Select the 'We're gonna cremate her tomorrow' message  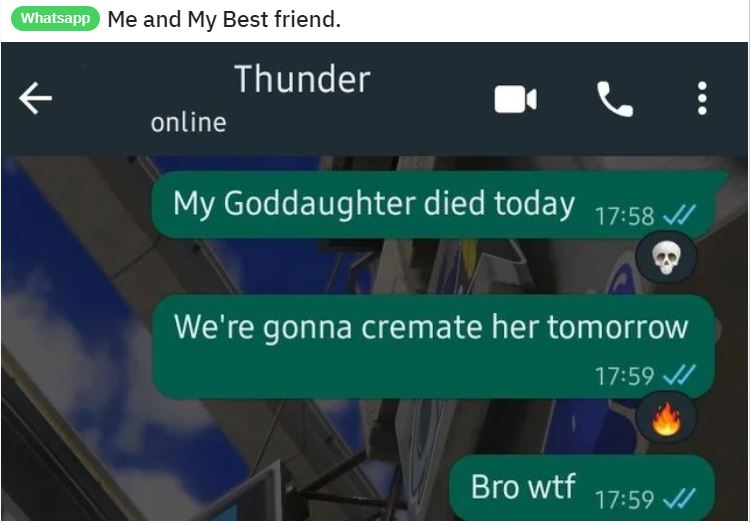tap(433, 346)
